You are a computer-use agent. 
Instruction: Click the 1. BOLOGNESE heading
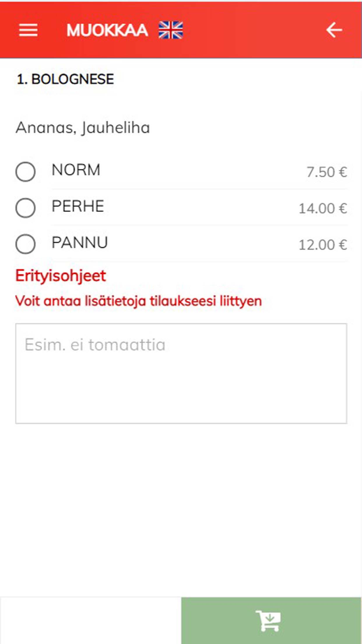65,79
